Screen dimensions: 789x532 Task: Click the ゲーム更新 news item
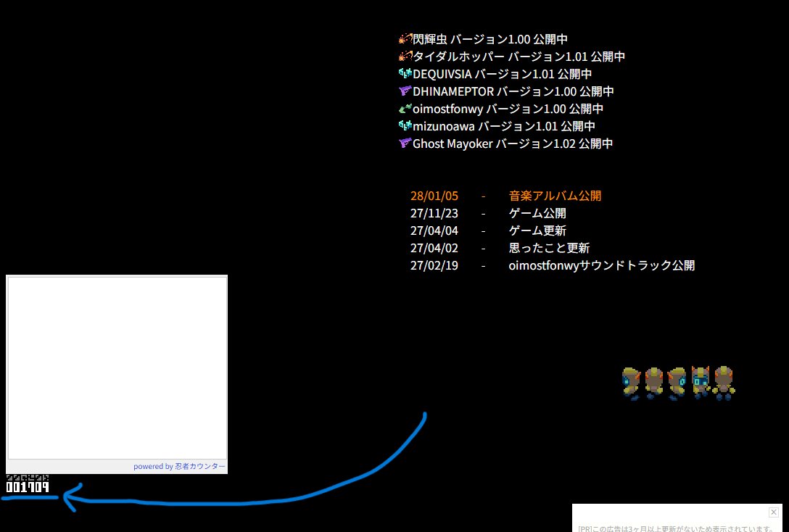click(x=537, y=230)
